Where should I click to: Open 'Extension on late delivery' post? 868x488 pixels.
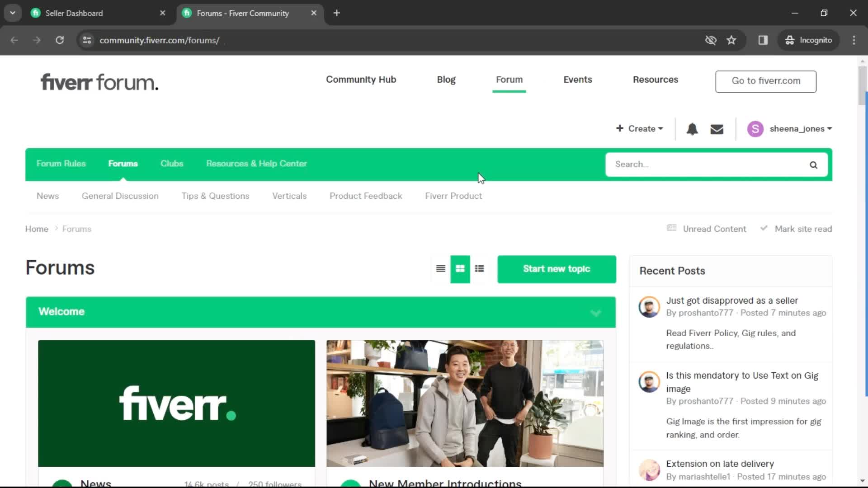tap(720, 464)
